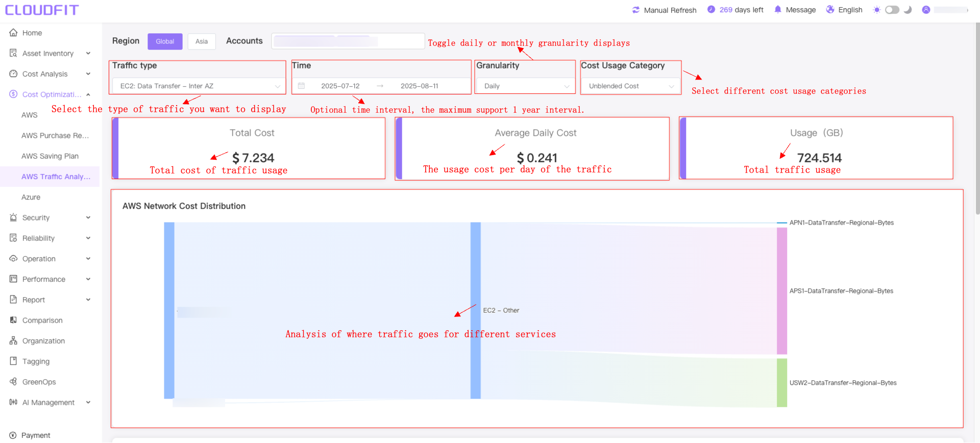This screenshot has width=980, height=443.
Task: Toggle the light/dark theme switch
Action: (892, 10)
